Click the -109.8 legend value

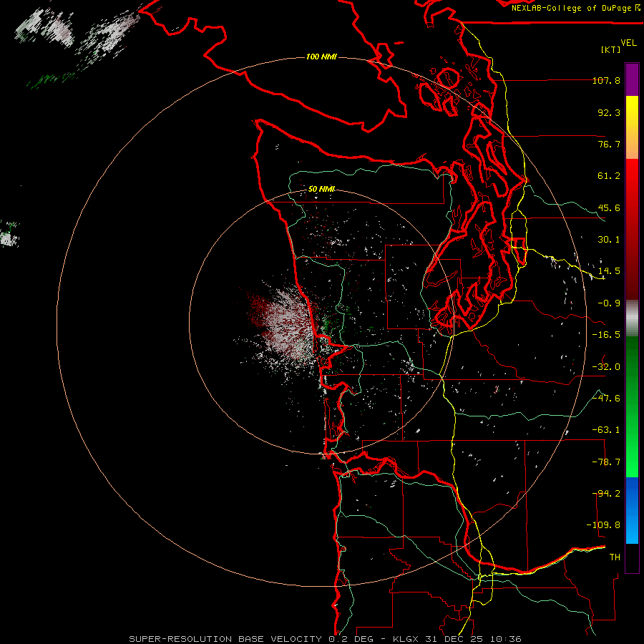(x=604, y=525)
